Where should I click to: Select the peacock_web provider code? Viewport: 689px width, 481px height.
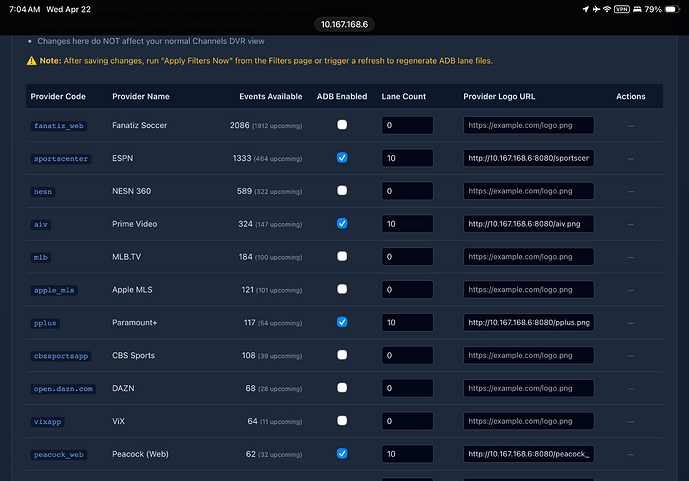pos(58,455)
